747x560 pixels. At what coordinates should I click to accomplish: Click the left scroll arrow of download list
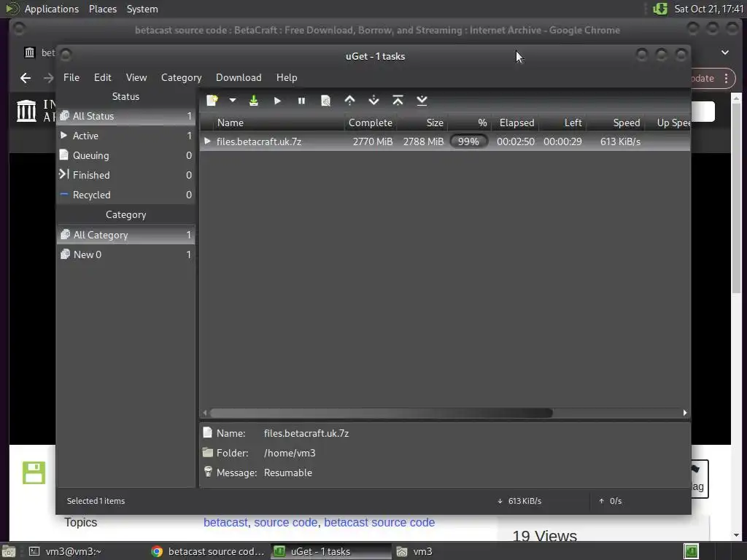click(205, 413)
